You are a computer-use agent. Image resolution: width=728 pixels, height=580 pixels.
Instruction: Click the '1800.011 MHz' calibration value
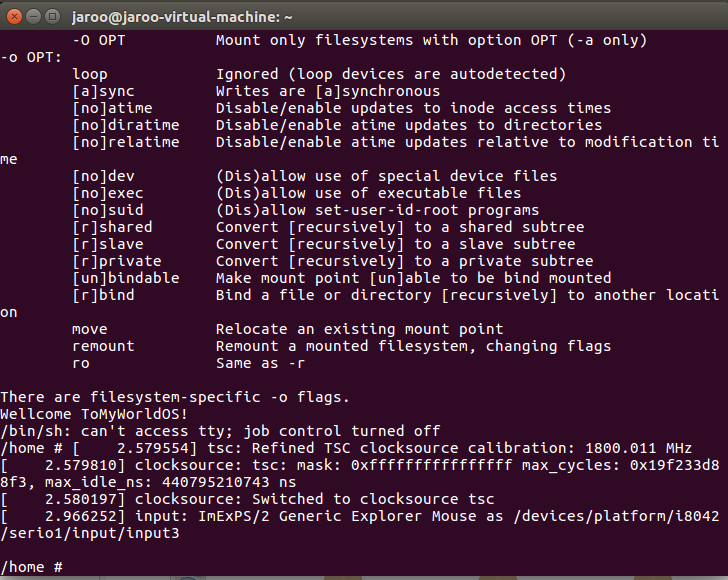pos(638,448)
